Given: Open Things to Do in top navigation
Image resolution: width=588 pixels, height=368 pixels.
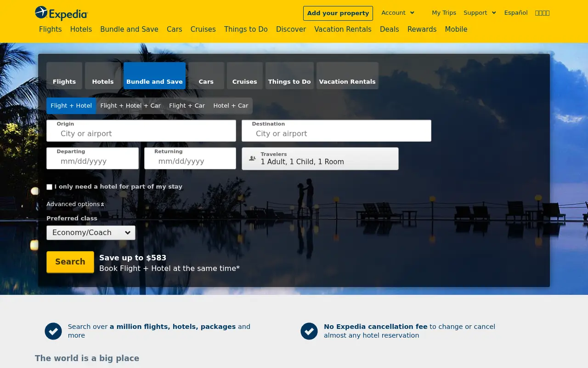Looking at the screenshot, I should 246,29.
